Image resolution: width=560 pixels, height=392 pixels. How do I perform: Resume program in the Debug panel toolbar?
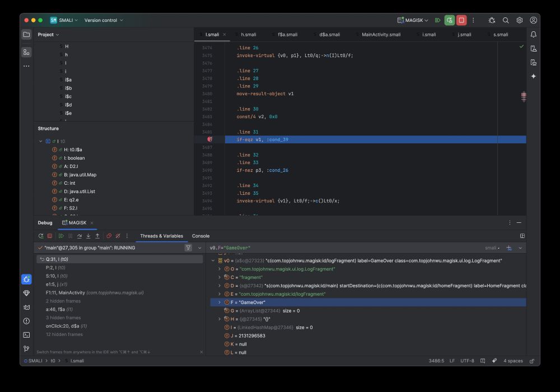(x=61, y=236)
